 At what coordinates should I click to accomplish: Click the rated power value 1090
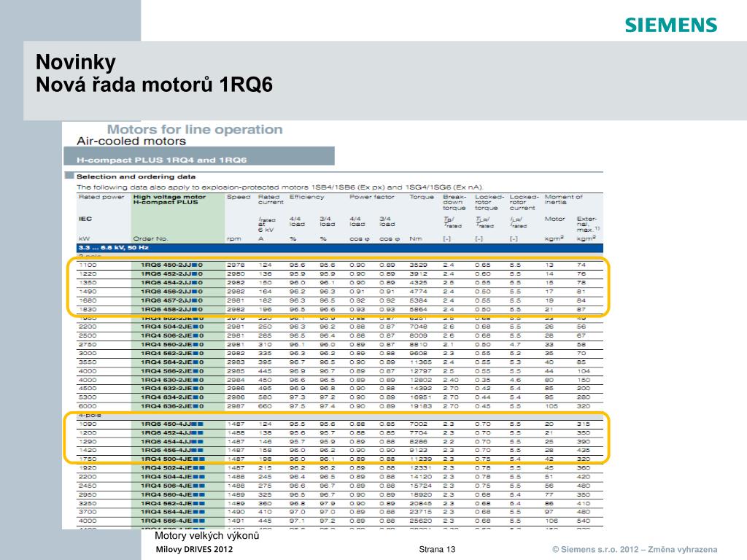[x=88, y=424]
